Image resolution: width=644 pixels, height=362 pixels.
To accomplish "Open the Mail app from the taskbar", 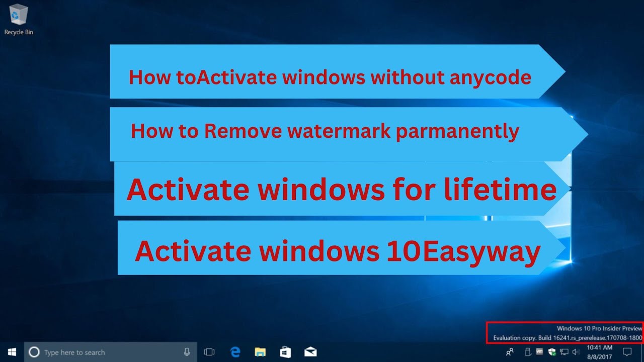I will click(x=310, y=352).
